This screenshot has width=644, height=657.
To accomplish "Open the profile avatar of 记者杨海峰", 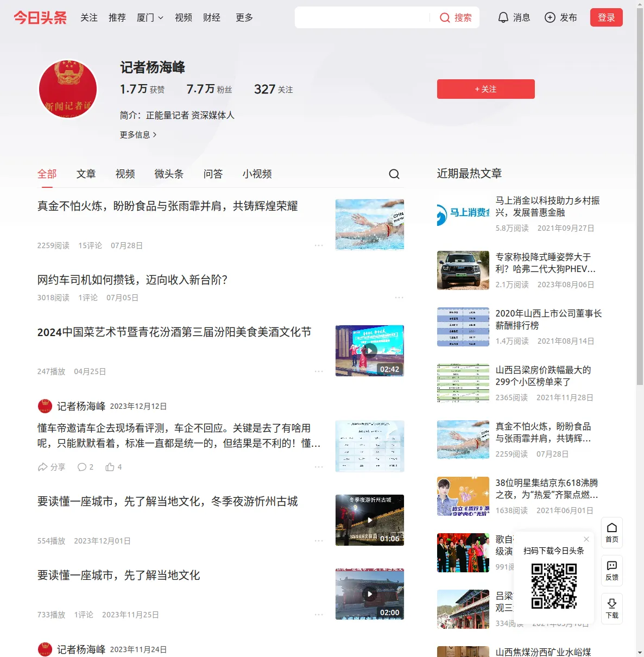I will tap(68, 89).
